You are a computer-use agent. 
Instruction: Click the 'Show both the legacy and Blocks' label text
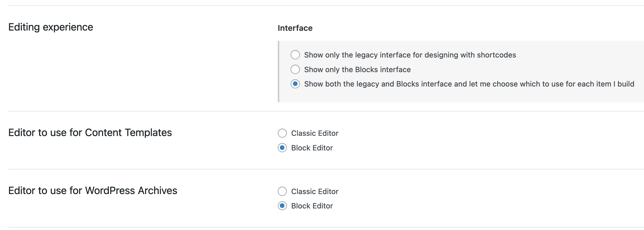469,84
